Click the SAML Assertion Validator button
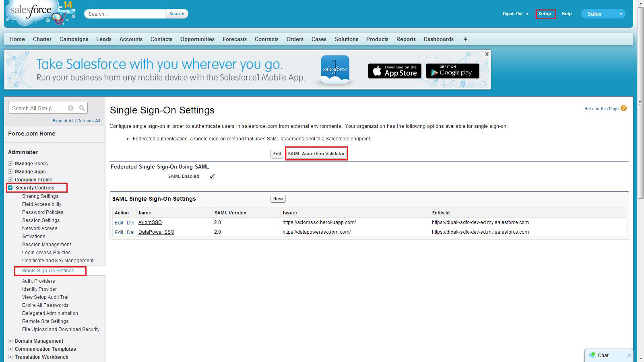644x362 pixels. coord(316,154)
